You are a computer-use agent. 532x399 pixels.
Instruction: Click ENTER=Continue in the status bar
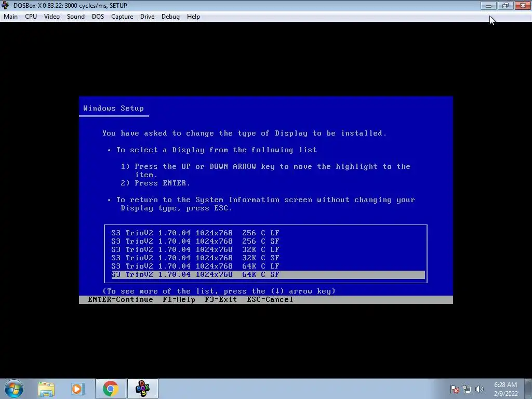point(121,300)
